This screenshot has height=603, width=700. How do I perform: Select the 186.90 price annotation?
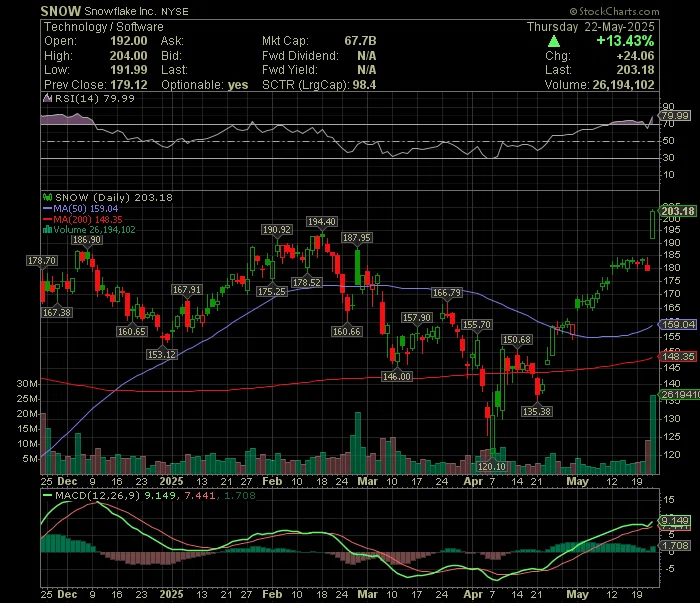coord(87,240)
